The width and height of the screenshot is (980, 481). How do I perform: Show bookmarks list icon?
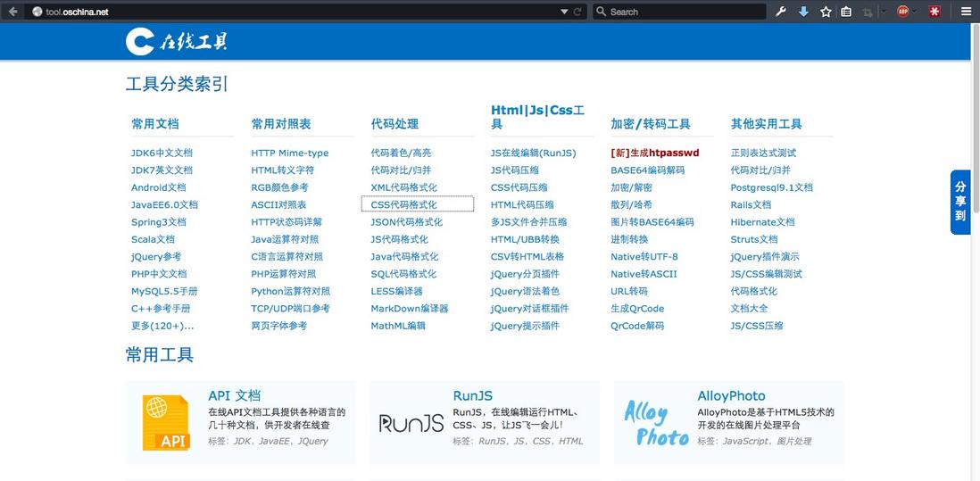click(x=846, y=12)
